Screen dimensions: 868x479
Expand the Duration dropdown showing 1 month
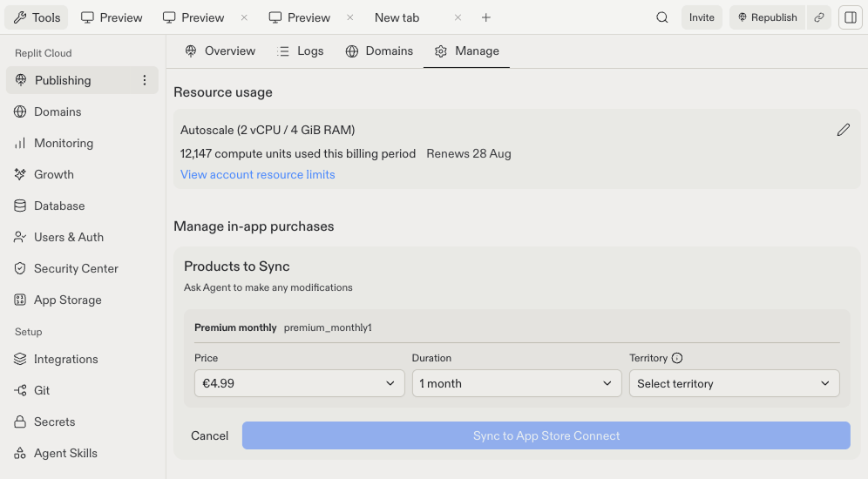pos(517,383)
